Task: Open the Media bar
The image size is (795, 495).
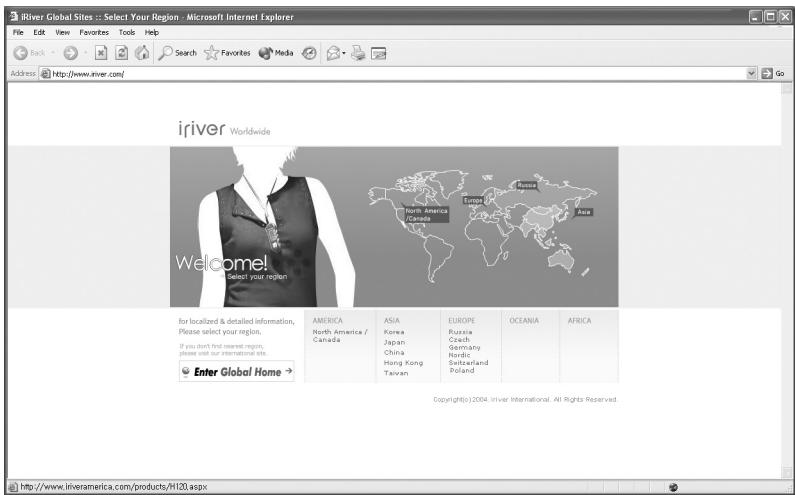Action: pyautogui.click(x=276, y=53)
